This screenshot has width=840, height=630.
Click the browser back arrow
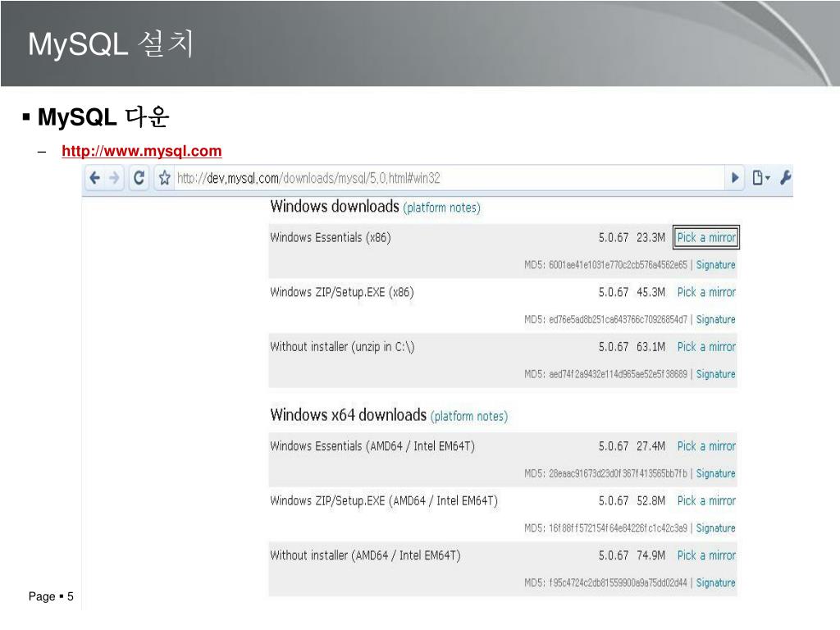[x=95, y=178]
